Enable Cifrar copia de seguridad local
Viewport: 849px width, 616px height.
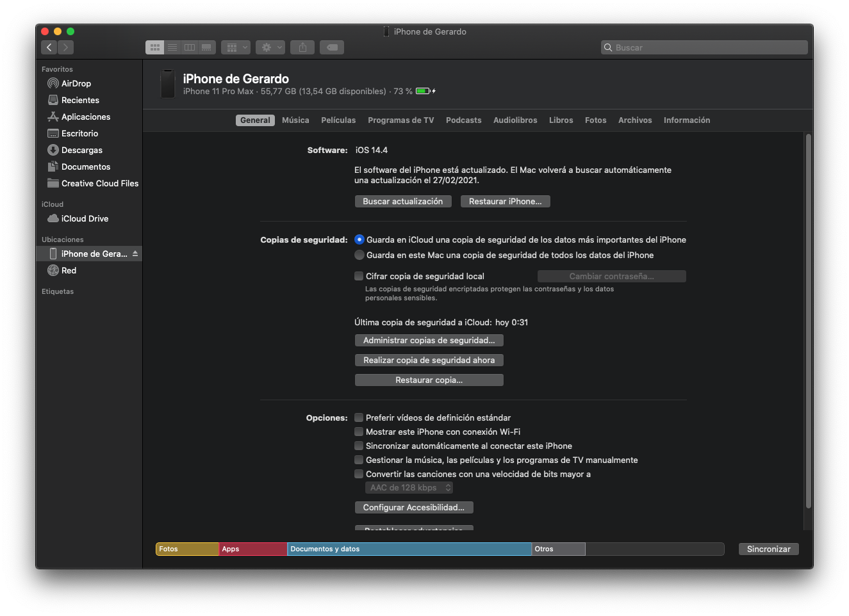point(359,276)
